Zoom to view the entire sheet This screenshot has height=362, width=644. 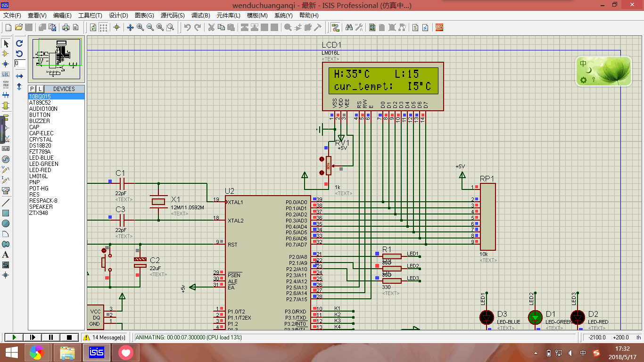click(x=160, y=27)
